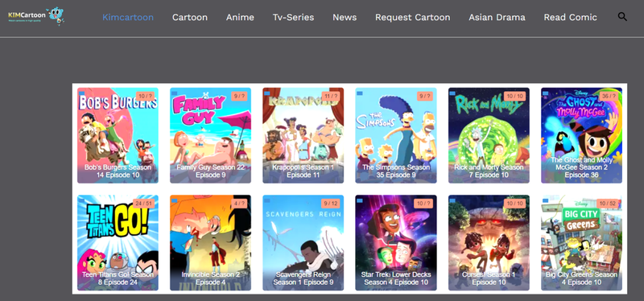This screenshot has width=644, height=301.
Task: Click blue flag icon on Curses! card
Action: tap(452, 200)
